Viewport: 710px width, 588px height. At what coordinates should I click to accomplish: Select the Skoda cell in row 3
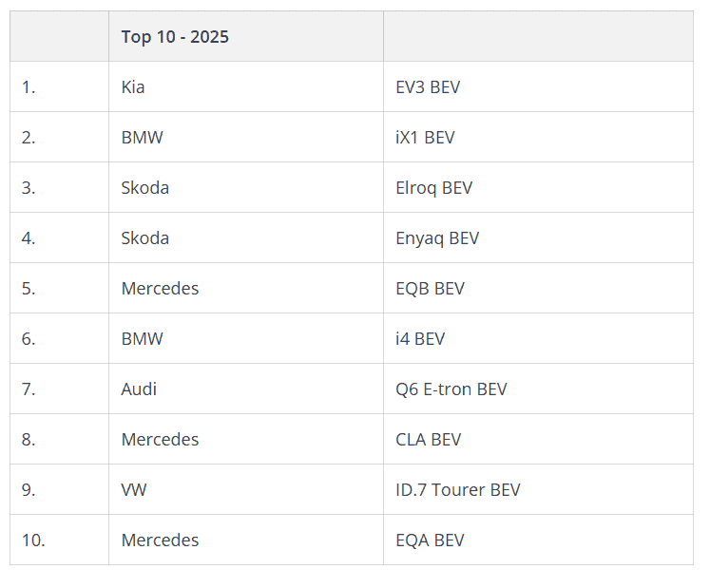144,188
